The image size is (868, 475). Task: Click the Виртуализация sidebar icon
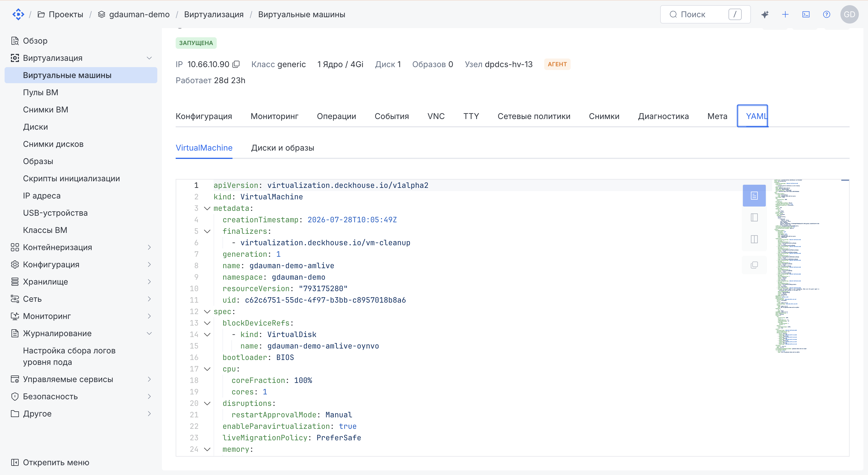coord(15,58)
